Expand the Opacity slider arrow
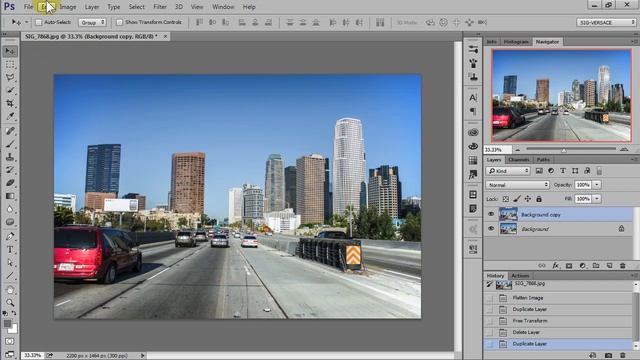640x360 pixels. pyautogui.click(x=597, y=185)
